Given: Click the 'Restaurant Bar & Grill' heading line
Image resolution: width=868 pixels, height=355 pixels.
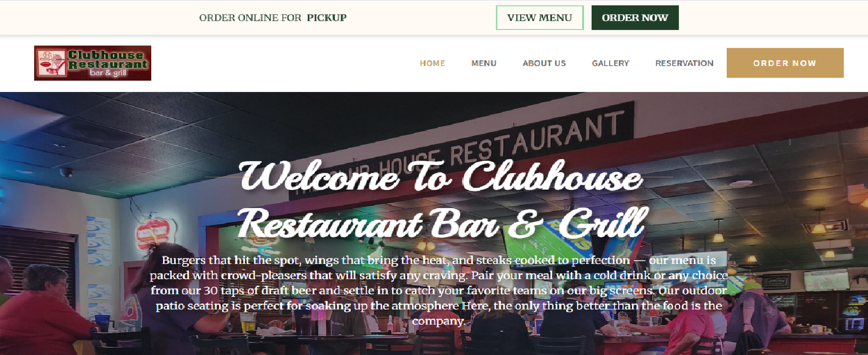Looking at the screenshot, I should click(x=442, y=223).
